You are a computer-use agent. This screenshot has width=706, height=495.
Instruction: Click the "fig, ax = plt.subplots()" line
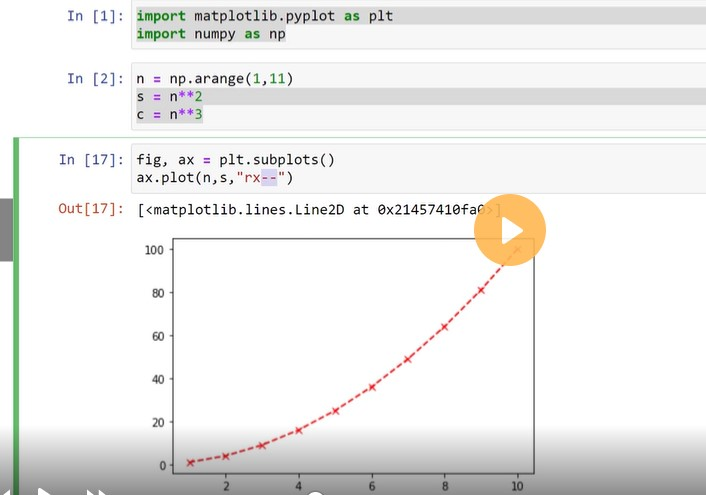234,160
